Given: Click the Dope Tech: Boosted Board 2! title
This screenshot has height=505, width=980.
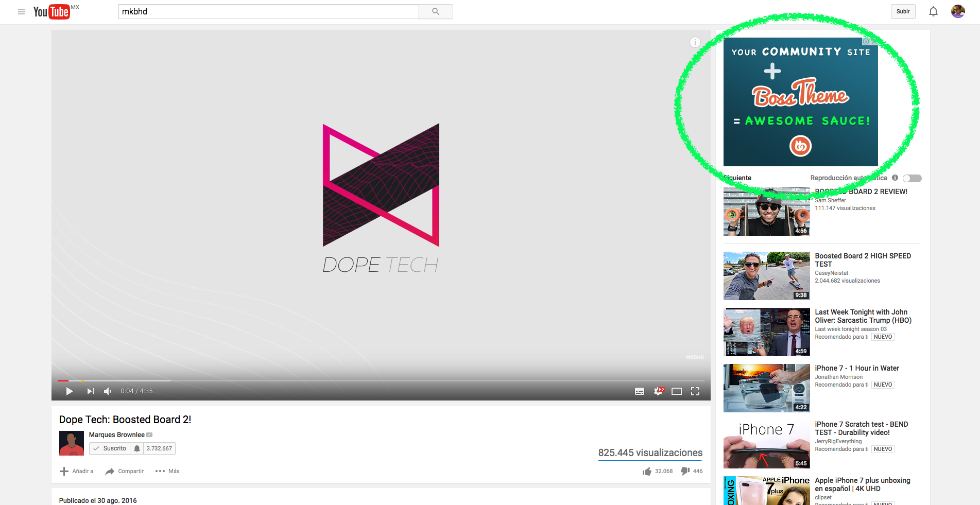Looking at the screenshot, I should [125, 420].
